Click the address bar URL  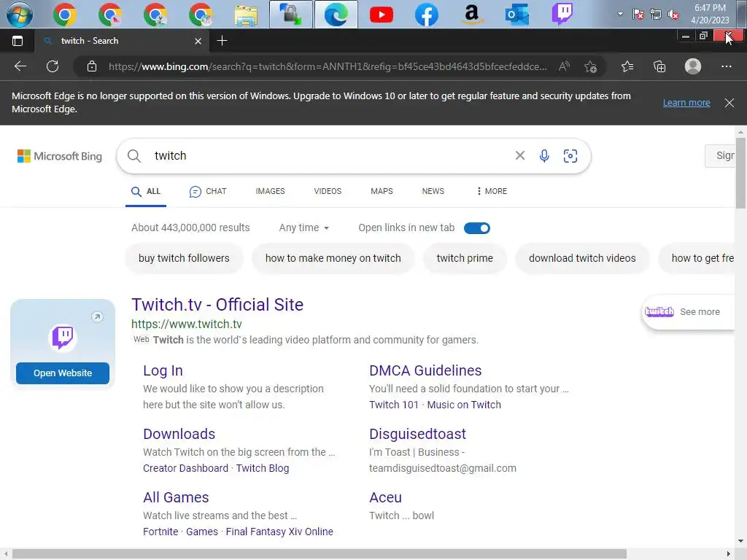pyautogui.click(x=328, y=66)
